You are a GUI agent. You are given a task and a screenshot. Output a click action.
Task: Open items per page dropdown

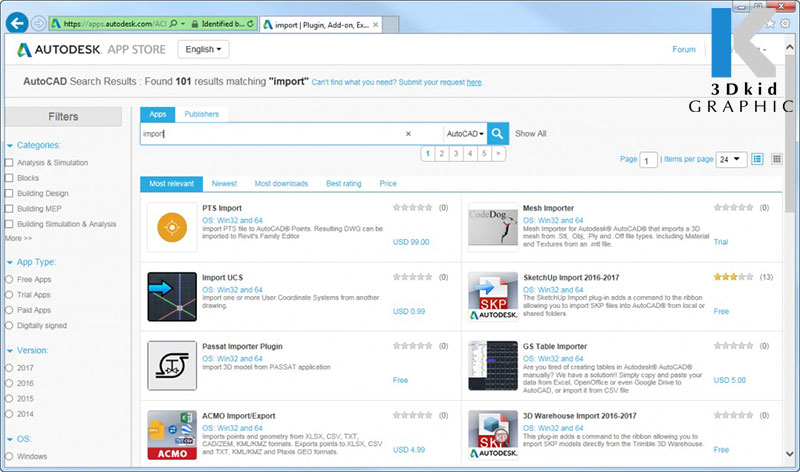coord(731,159)
